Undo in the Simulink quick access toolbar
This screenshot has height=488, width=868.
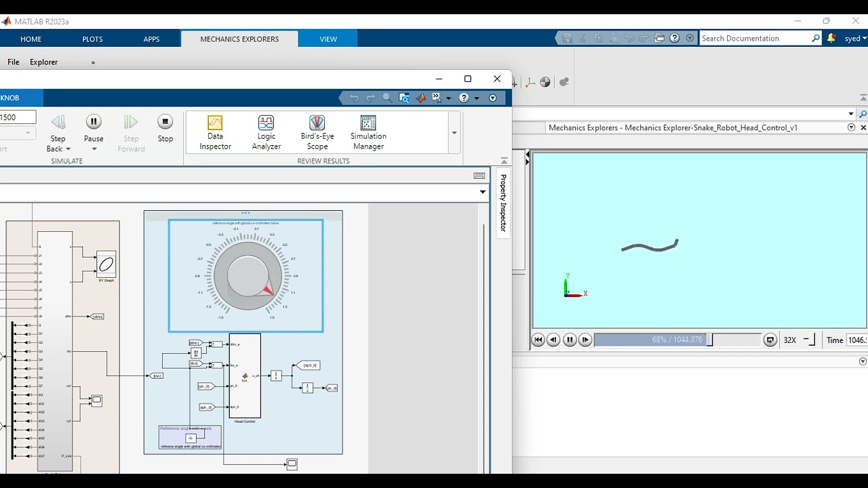coord(354,98)
